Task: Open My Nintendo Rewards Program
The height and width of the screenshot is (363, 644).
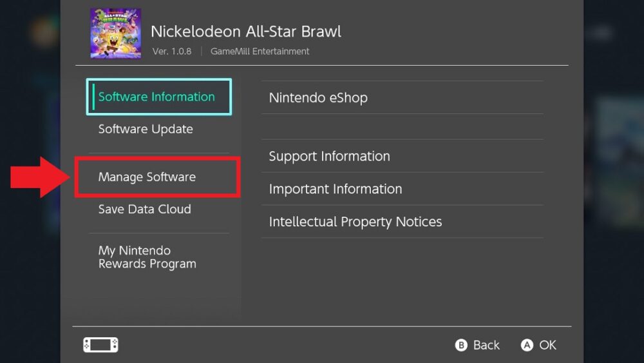Action: pos(147,257)
